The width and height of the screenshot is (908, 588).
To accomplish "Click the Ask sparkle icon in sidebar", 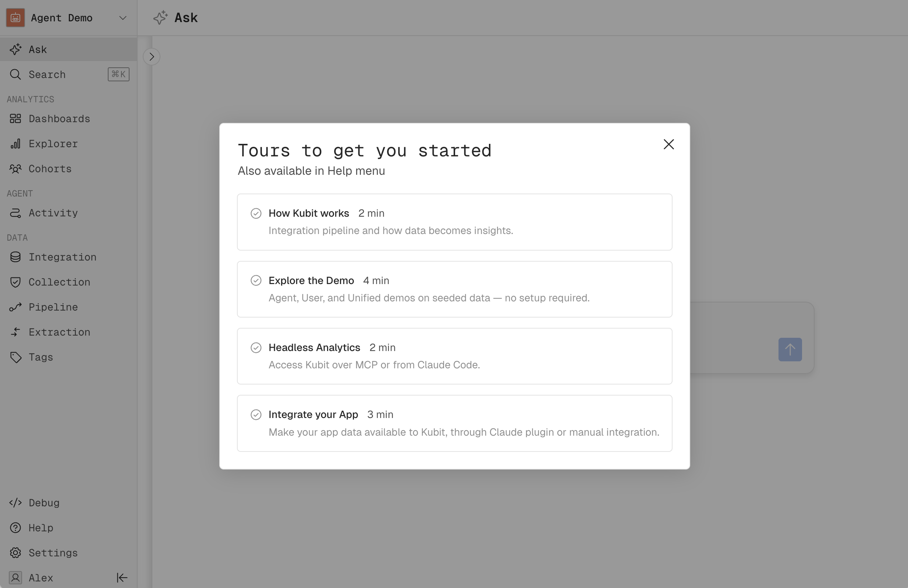I will point(15,49).
